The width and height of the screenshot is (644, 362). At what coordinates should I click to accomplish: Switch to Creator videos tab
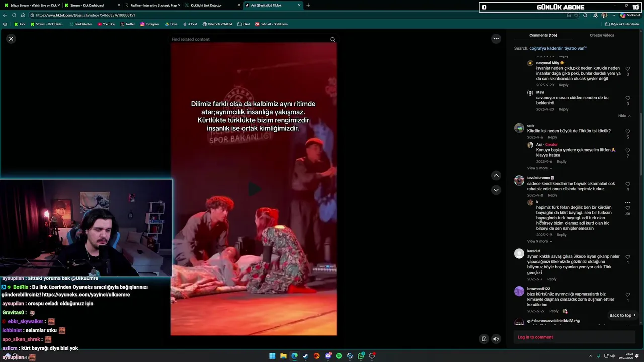click(x=602, y=35)
